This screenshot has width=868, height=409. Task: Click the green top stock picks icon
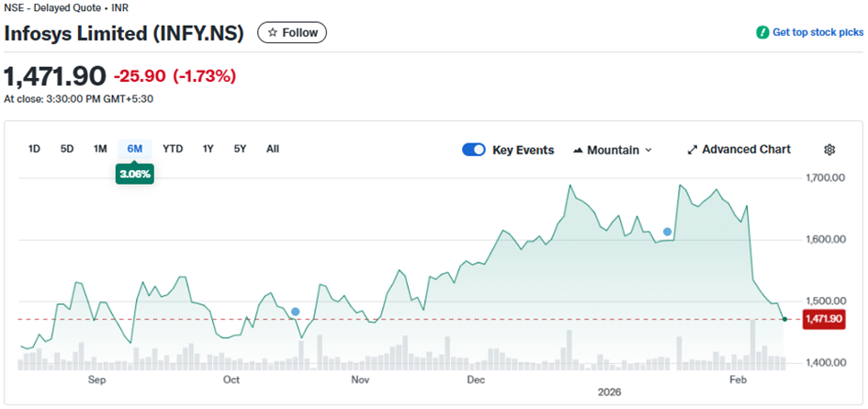(x=761, y=32)
